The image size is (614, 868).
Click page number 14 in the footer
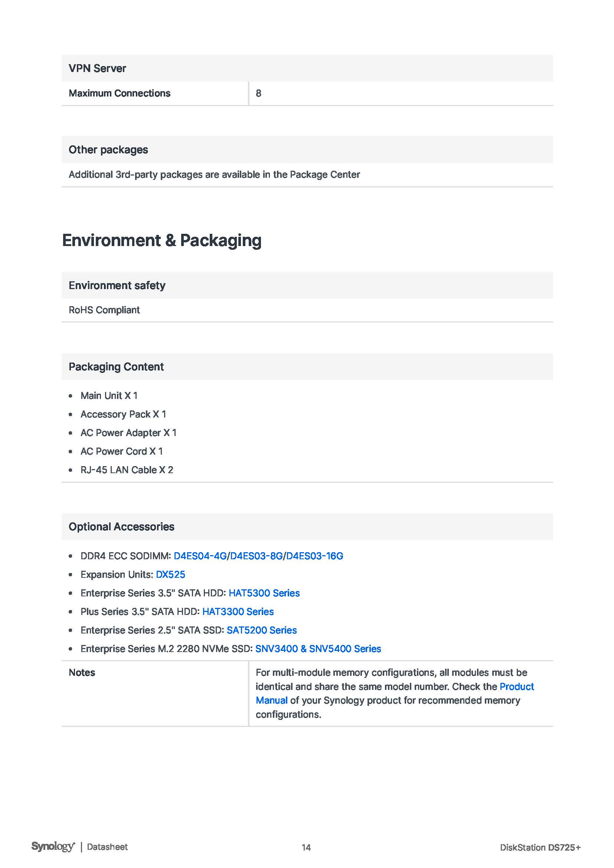click(306, 847)
